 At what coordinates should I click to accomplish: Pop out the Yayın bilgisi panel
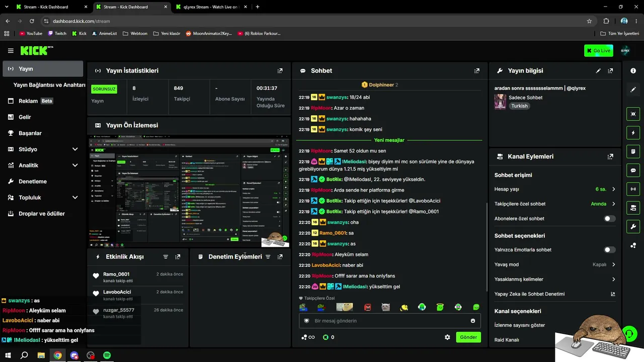coord(610,71)
